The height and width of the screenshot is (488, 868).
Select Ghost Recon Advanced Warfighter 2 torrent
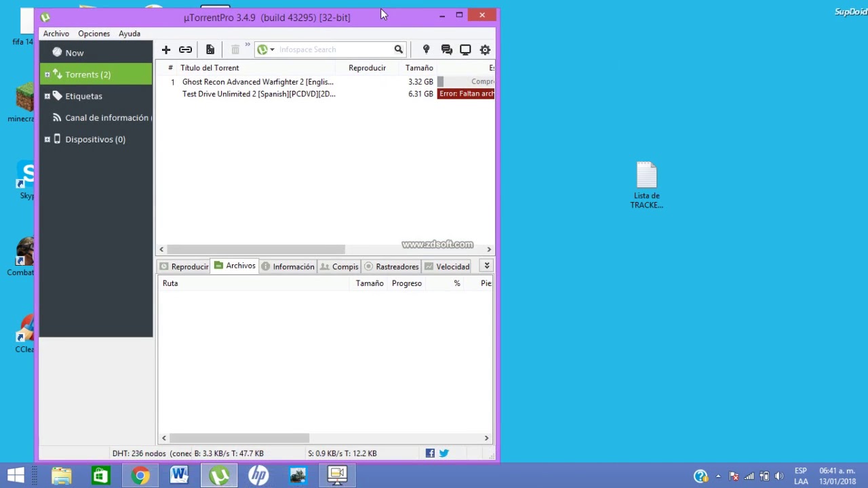click(x=258, y=82)
